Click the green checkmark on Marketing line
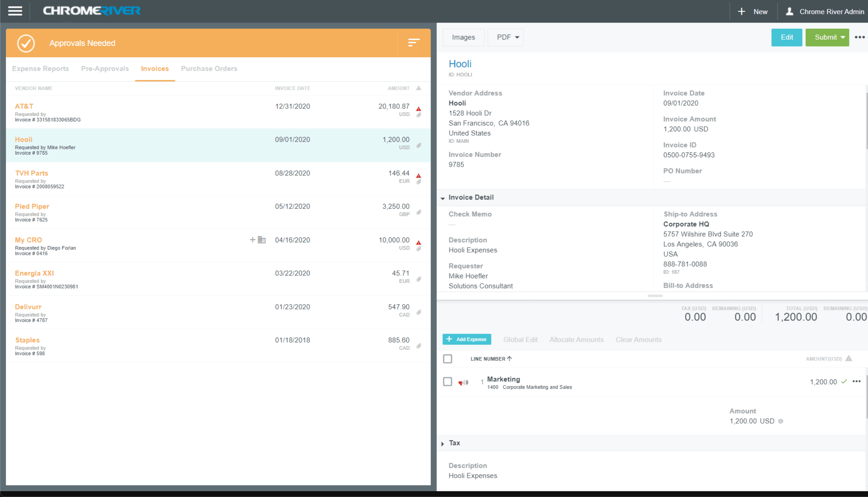The width and height of the screenshot is (868, 497). tap(844, 382)
